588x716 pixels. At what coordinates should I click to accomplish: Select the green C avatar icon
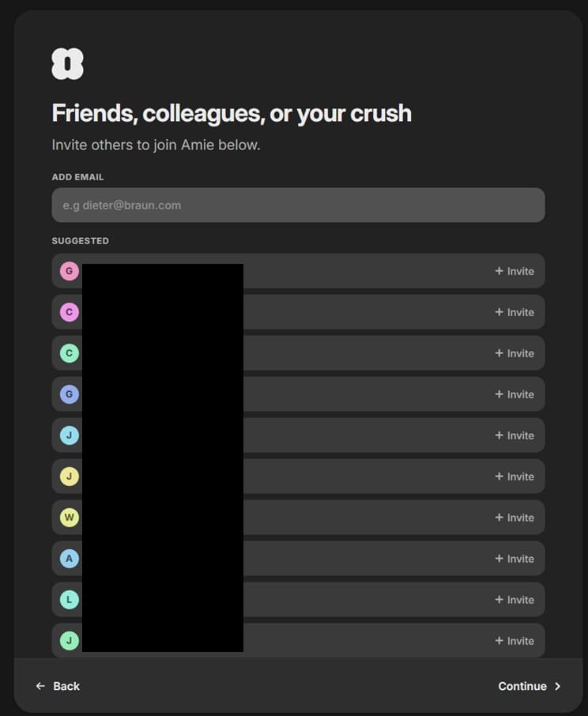click(x=70, y=353)
